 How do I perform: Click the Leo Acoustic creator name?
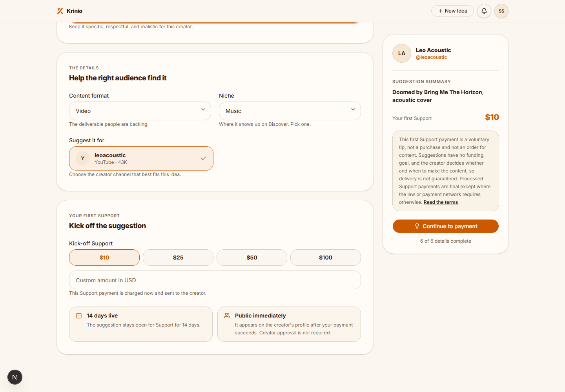[x=433, y=50]
